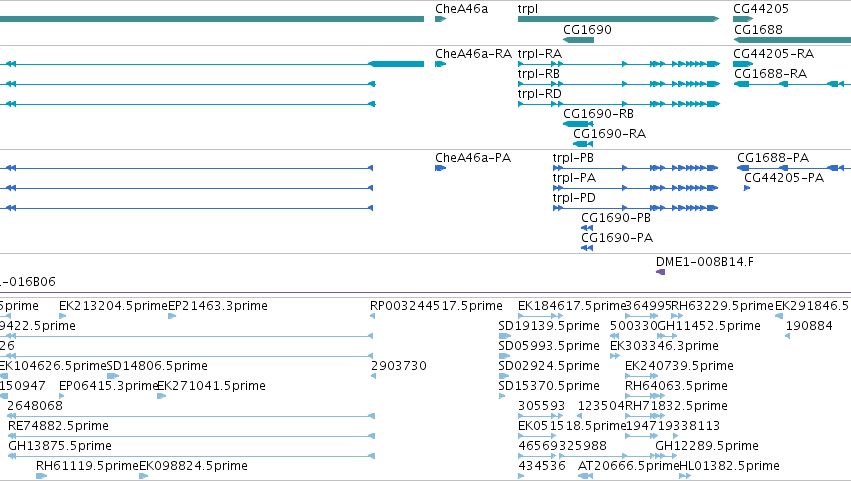Screen dimensions: 851x481
Task: Click the GH13875.5prime EST label
Action: click(60, 446)
